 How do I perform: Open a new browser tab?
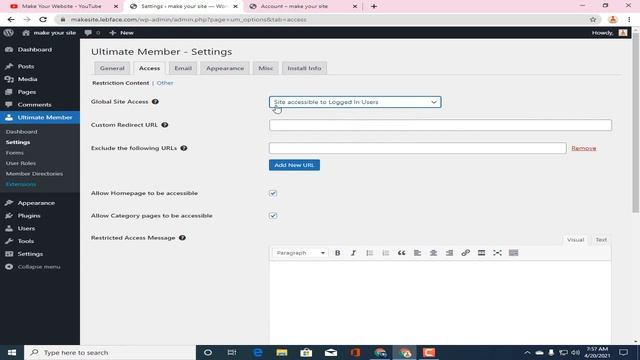click(374, 6)
